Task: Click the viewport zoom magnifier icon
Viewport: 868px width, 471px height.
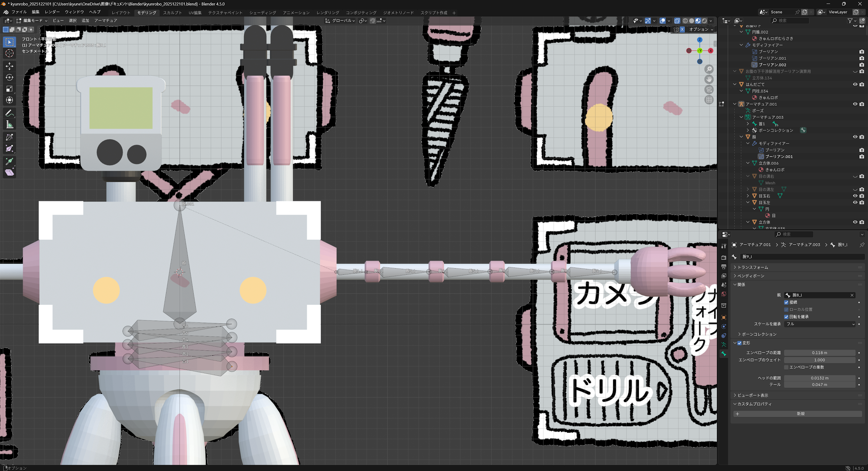Action: pyautogui.click(x=709, y=69)
